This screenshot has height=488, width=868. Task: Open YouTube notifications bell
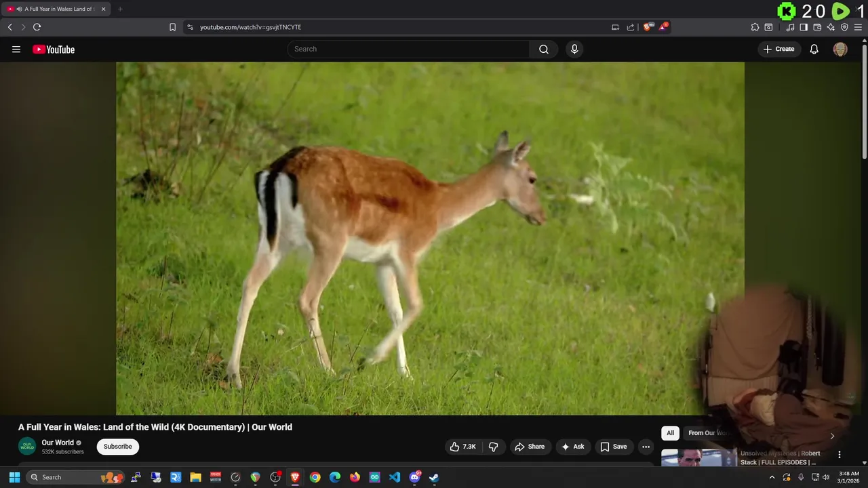click(814, 49)
